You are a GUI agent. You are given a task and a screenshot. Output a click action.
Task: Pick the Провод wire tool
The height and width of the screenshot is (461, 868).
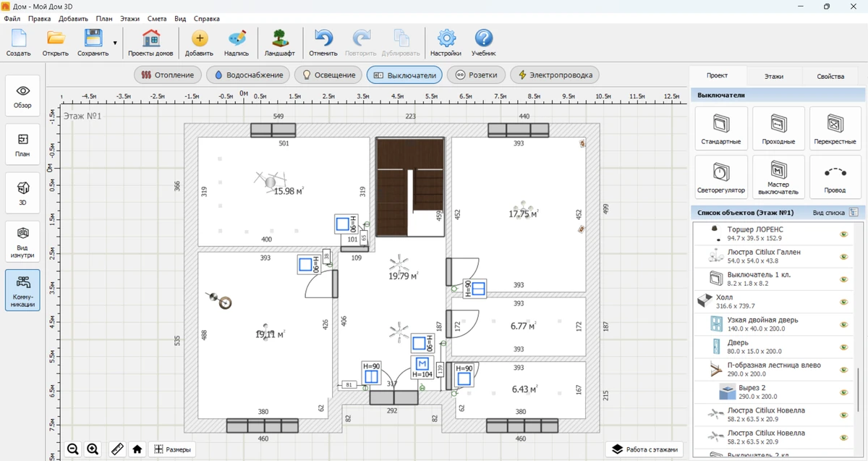click(835, 177)
